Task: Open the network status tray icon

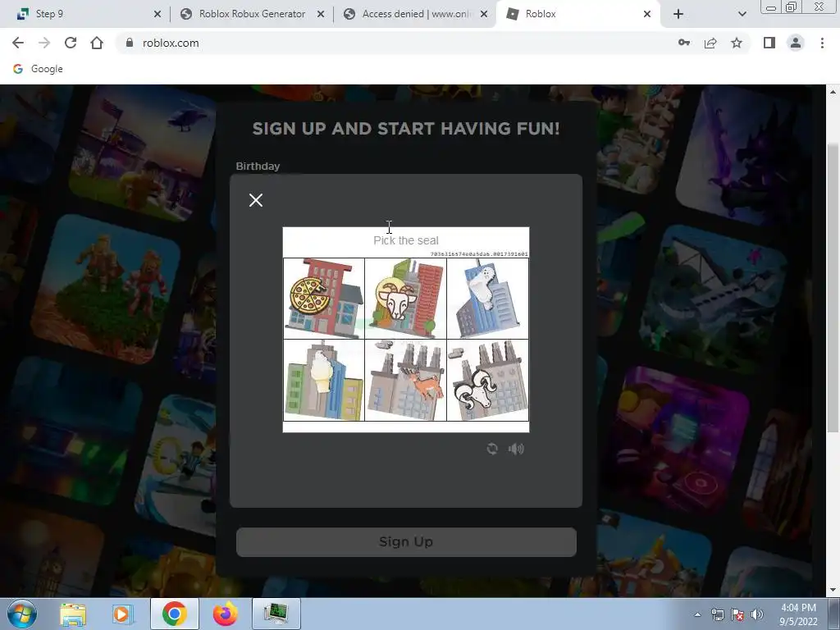Action: point(717,614)
